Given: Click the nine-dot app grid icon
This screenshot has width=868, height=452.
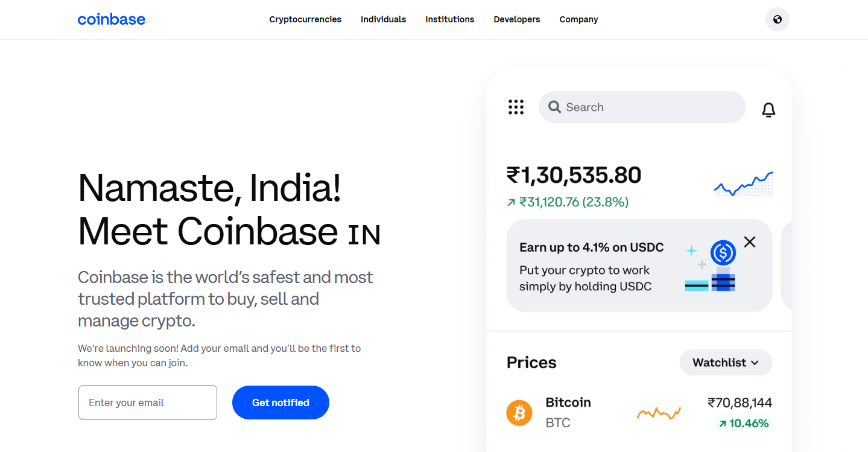Looking at the screenshot, I should (x=516, y=107).
